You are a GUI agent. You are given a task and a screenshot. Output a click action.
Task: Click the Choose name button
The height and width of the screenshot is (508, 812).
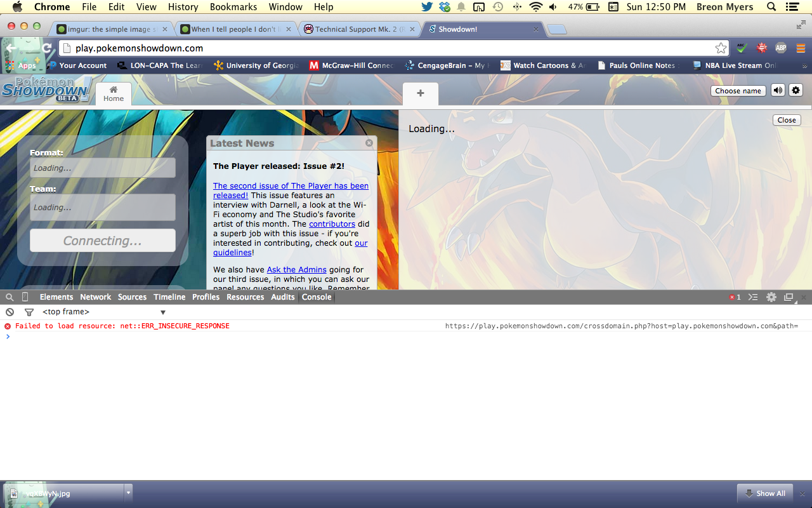pyautogui.click(x=738, y=90)
